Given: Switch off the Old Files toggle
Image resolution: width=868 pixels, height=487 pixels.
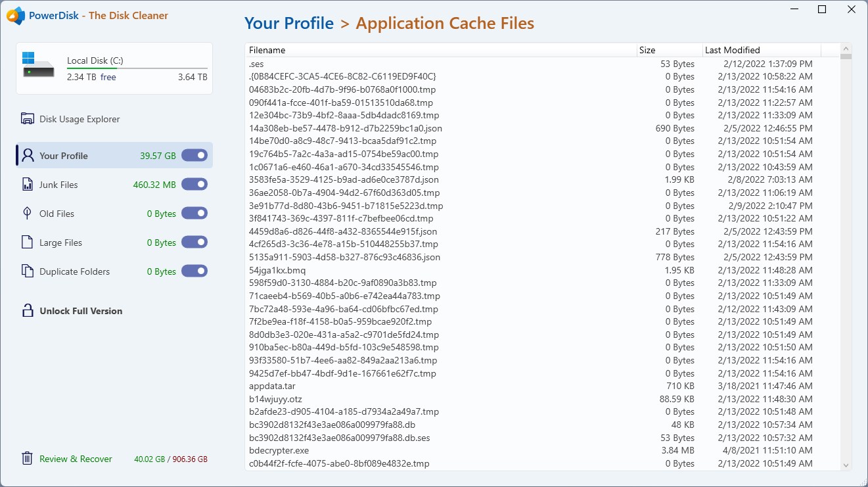Looking at the screenshot, I should [194, 214].
